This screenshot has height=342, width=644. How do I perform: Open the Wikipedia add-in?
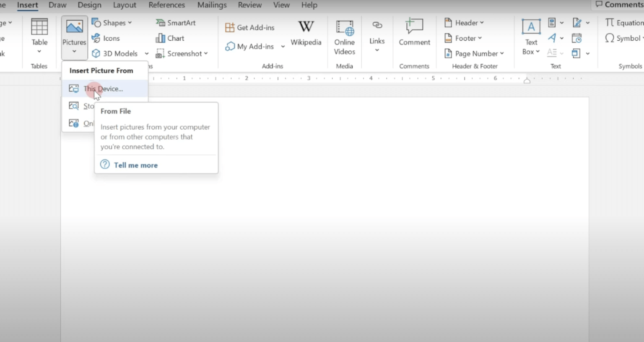click(306, 33)
